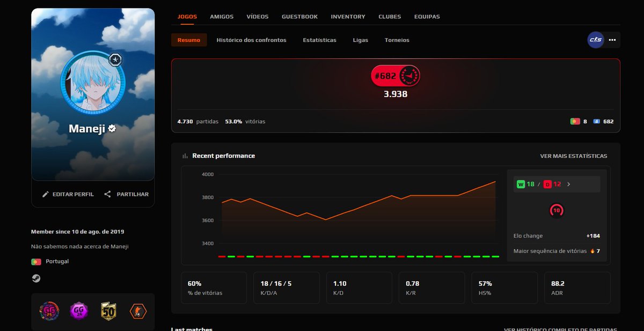Screen dimensions: 644x331
Task: Click the Edit pencil icon
Action: tap(46, 194)
